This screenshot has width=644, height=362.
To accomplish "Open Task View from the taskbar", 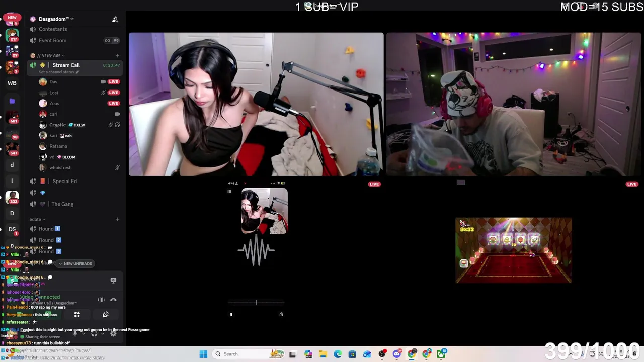I will click(x=293, y=354).
